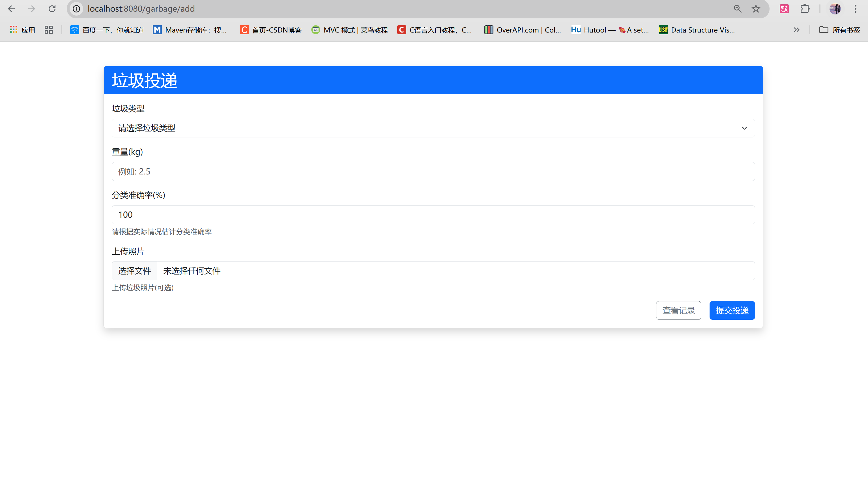Open 首页-CSDN博客 bookmark
The height and width of the screenshot is (486, 868).
click(270, 30)
